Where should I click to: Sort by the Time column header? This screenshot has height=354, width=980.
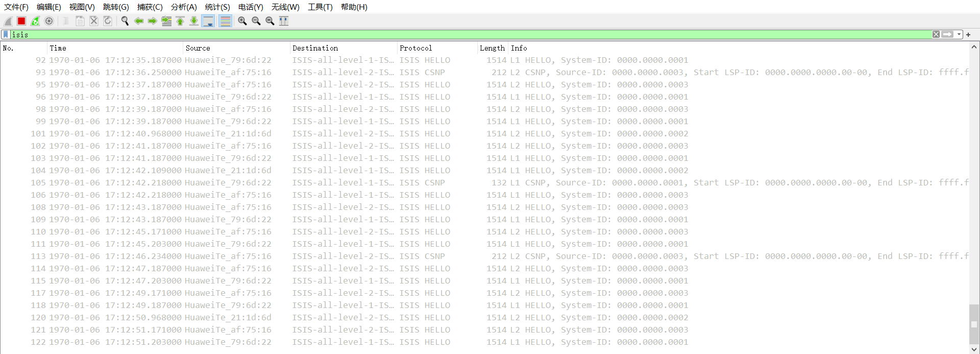(x=115, y=48)
